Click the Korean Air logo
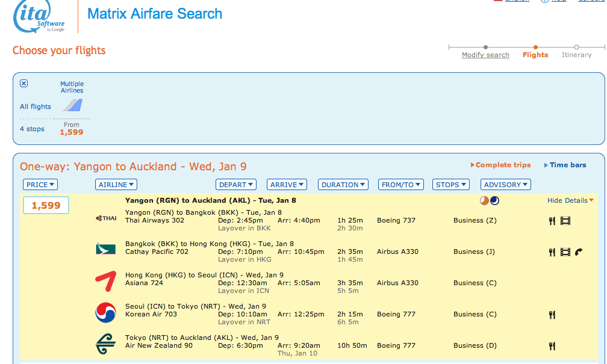The width and height of the screenshot is (607, 364). [106, 312]
